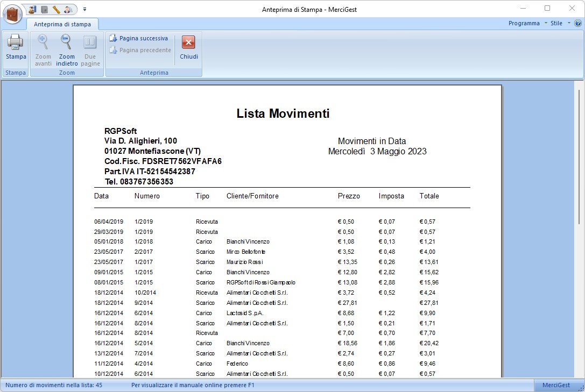This screenshot has width=585, height=392.
Task: Click status text 'Numero di movimenti nella lista: 45'
Action: point(54,385)
